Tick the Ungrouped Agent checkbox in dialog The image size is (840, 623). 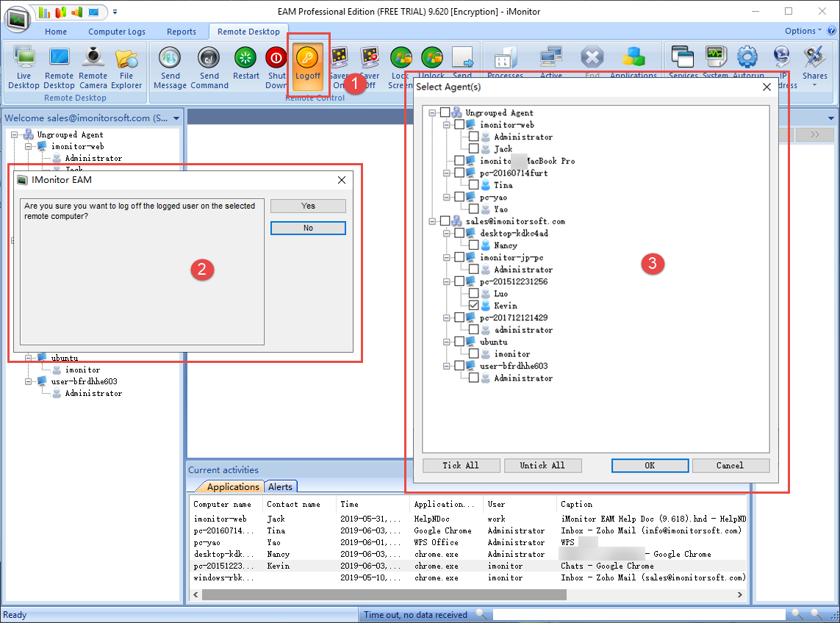tap(445, 112)
